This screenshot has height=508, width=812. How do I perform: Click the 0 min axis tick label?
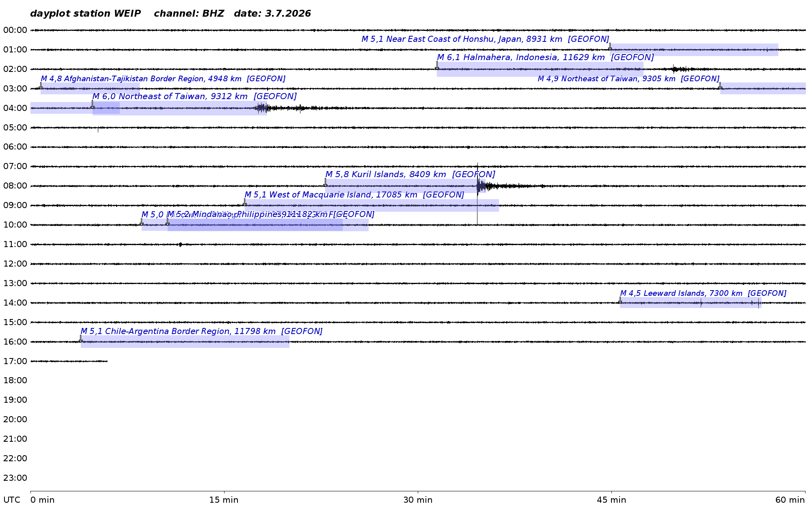tap(42, 500)
